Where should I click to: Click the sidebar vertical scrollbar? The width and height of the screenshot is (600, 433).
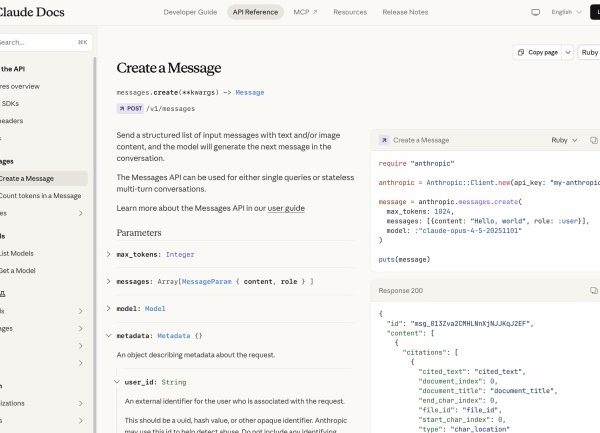(x=95, y=245)
